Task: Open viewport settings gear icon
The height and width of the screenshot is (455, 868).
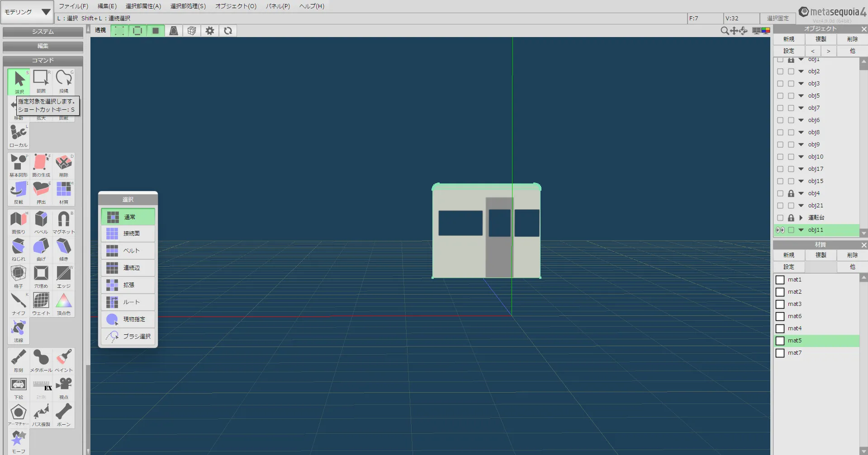Action: [210, 31]
